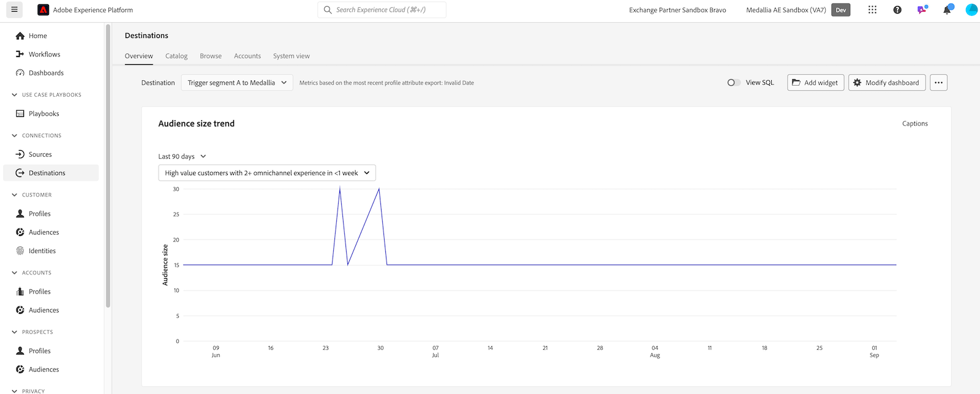Toggle the View SQL switch
Image resolution: width=980 pixels, height=394 pixels.
click(733, 83)
